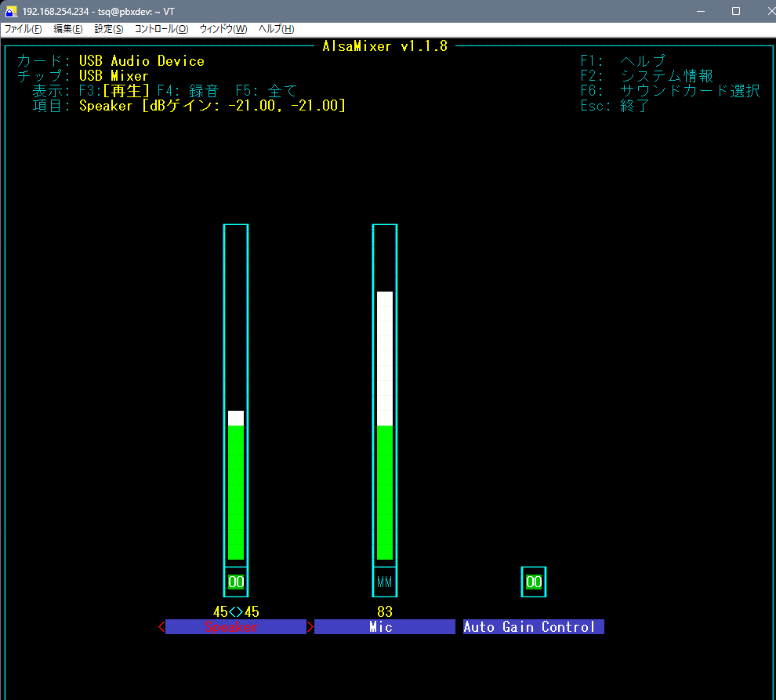This screenshot has height=700, width=776.
Task: Select the Speaker channel label
Action: 235,627
